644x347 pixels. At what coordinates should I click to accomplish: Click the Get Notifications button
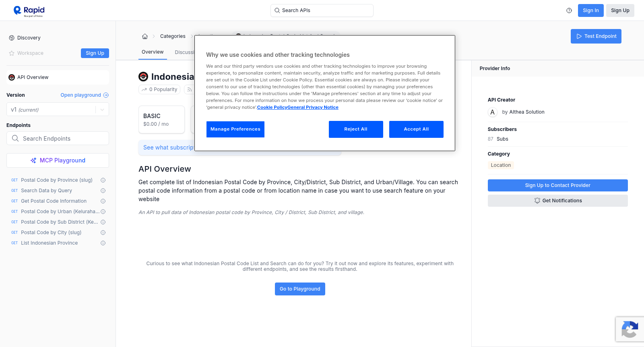click(558, 201)
